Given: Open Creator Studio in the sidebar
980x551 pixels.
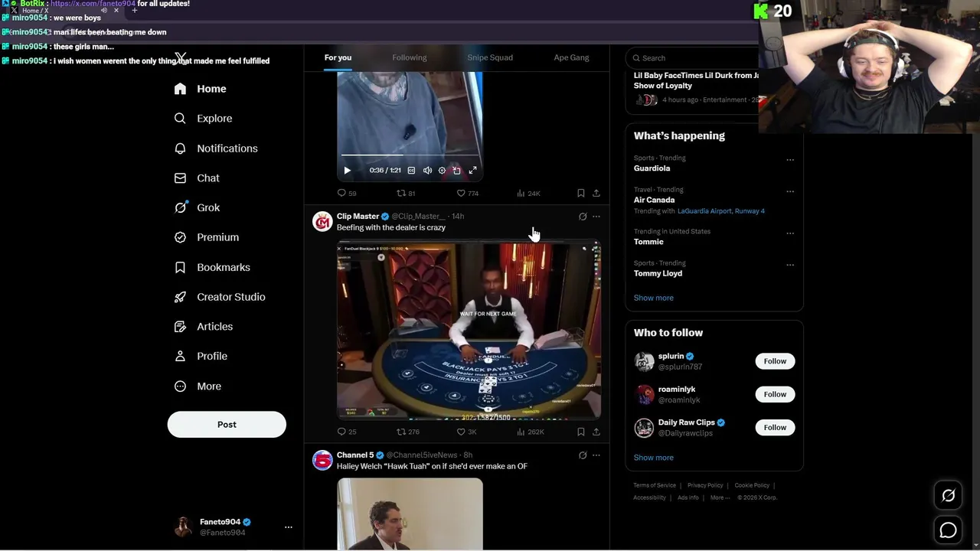Looking at the screenshot, I should (x=219, y=297).
